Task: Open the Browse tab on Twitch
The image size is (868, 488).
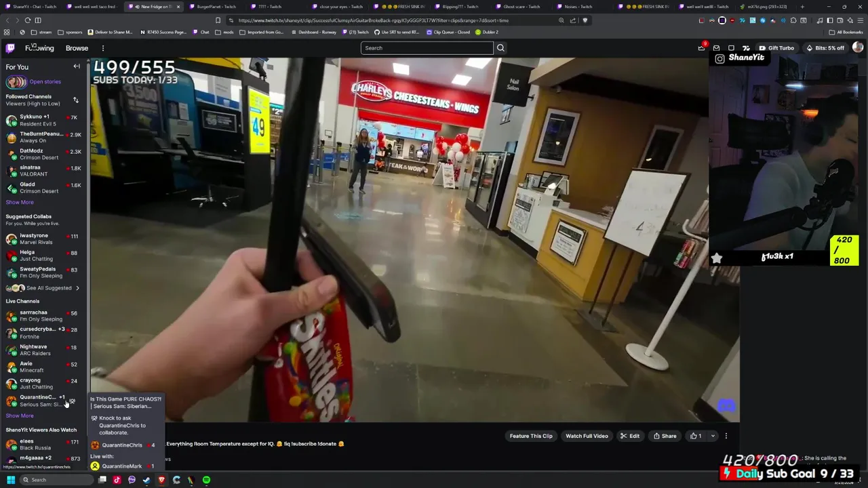Action: point(77,48)
